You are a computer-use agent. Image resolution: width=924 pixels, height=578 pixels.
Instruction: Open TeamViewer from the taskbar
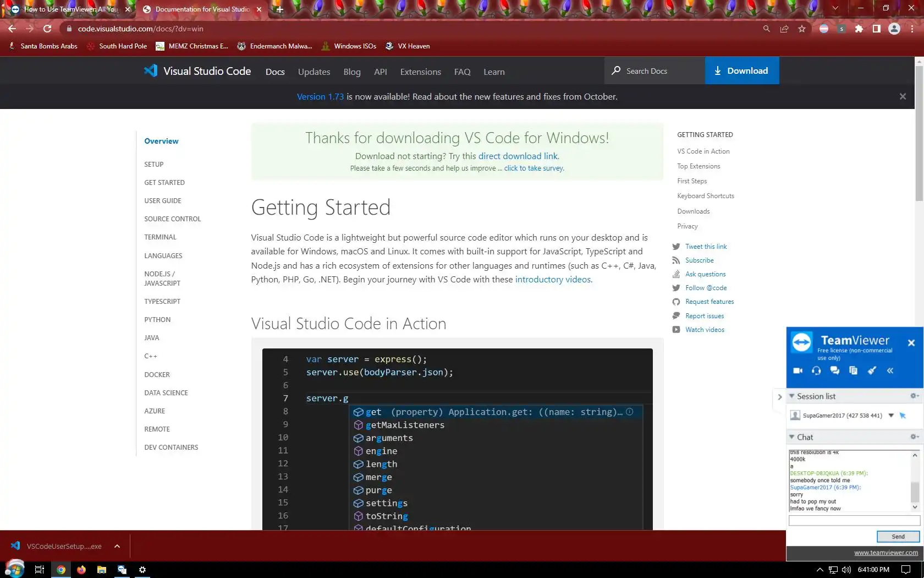[122, 570]
